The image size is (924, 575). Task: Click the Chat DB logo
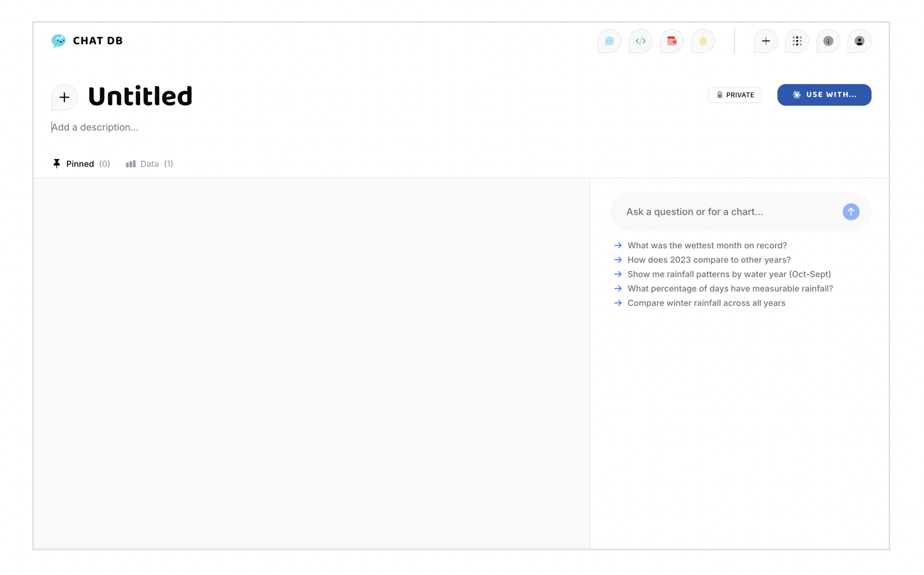point(87,41)
